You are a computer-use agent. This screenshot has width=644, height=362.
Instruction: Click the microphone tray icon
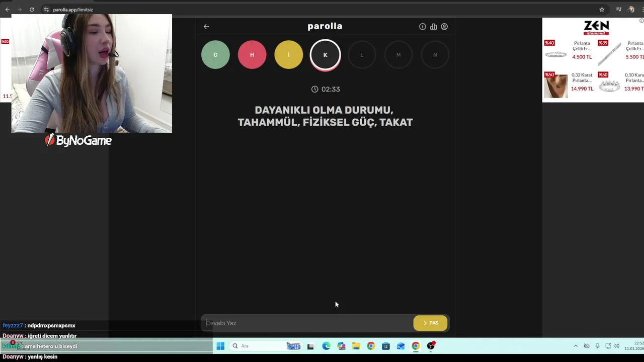click(x=597, y=346)
